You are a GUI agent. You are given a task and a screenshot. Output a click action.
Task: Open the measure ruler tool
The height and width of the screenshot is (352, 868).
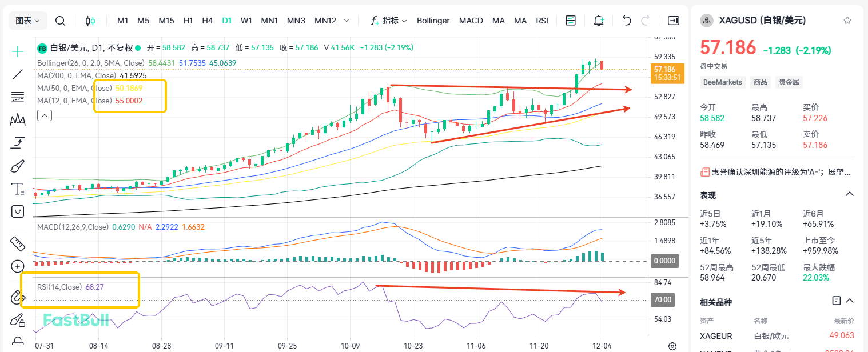click(x=17, y=243)
